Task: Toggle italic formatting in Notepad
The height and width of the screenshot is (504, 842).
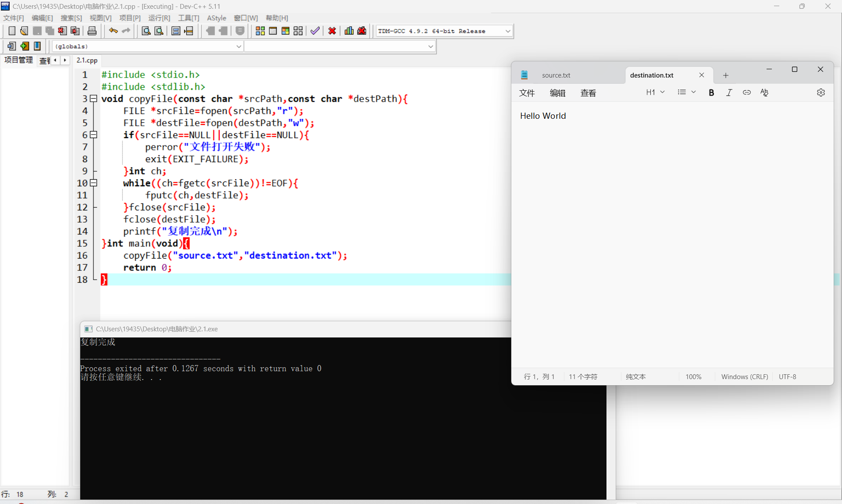Action: (x=729, y=92)
